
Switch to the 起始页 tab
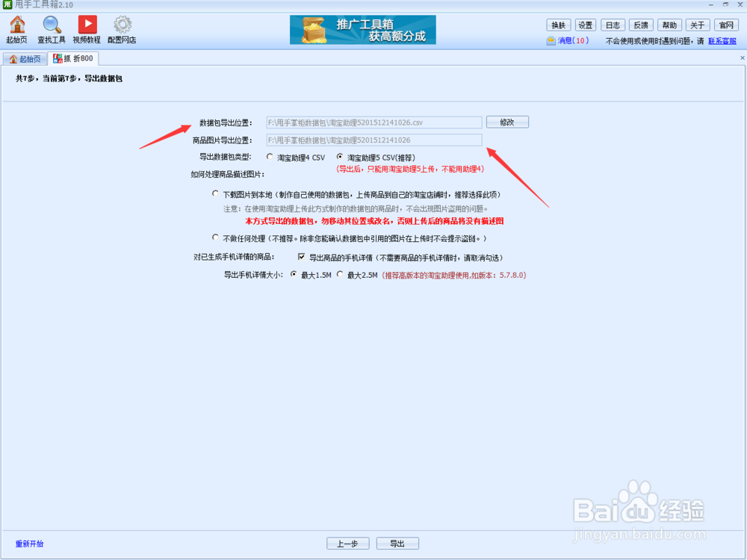coord(25,57)
